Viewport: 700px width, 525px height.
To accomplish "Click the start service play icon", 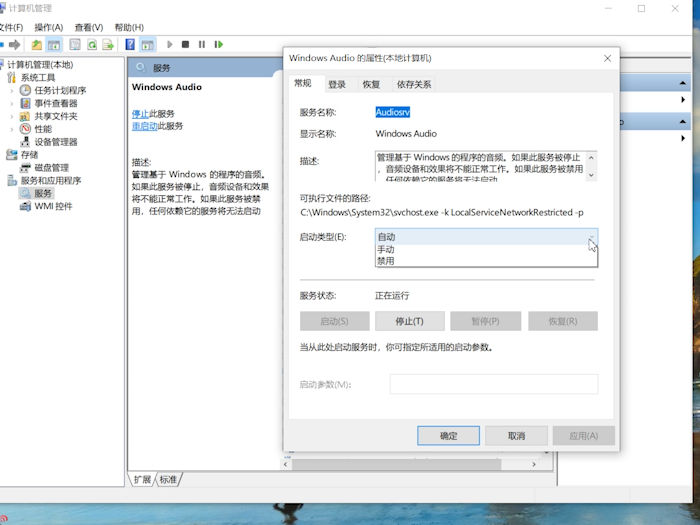I will point(169,45).
